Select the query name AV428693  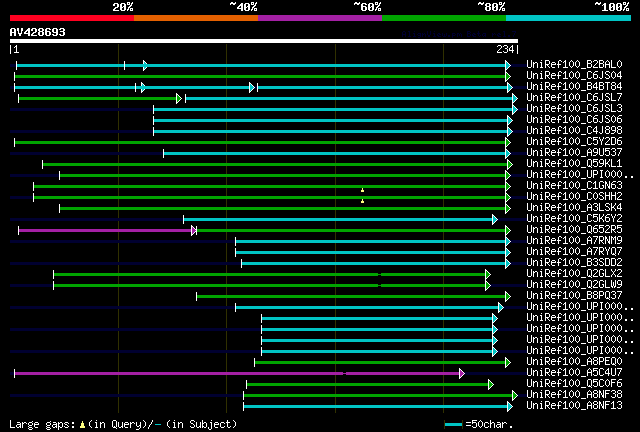click(x=38, y=32)
